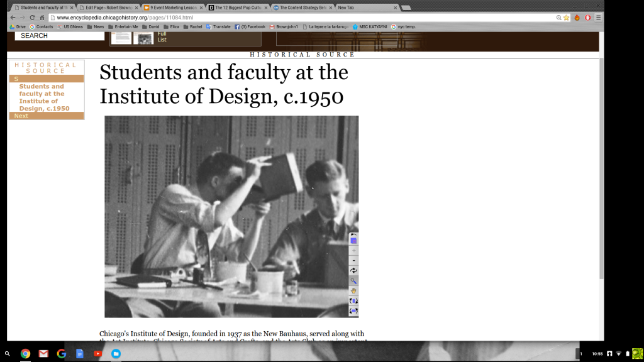Image resolution: width=644 pixels, height=362 pixels.
Task: Open the Entertain Me bookmarks folder
Action: point(123,26)
